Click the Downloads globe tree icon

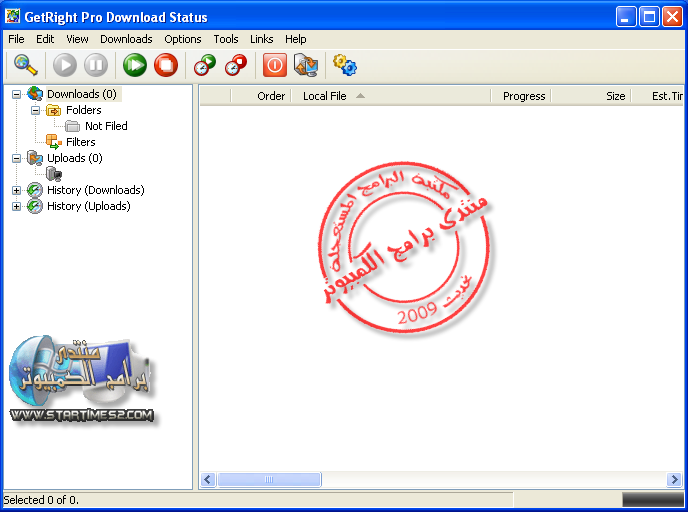coord(35,94)
